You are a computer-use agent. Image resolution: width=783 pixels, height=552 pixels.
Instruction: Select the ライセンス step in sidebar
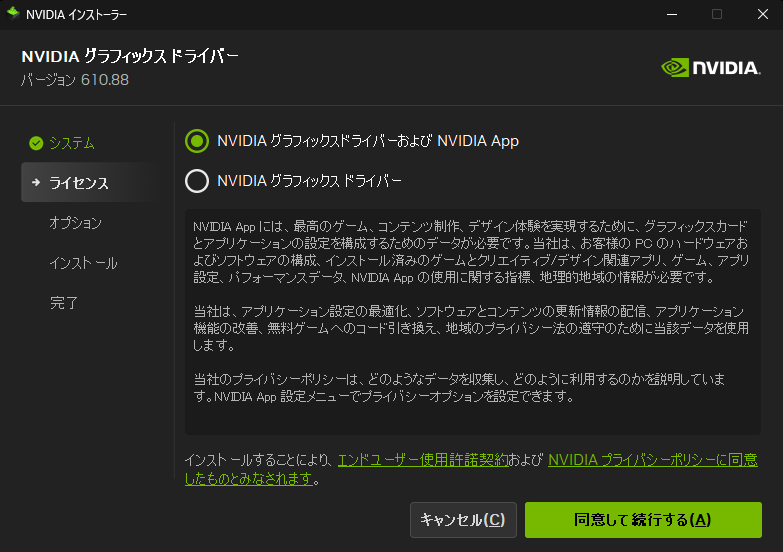(x=90, y=182)
